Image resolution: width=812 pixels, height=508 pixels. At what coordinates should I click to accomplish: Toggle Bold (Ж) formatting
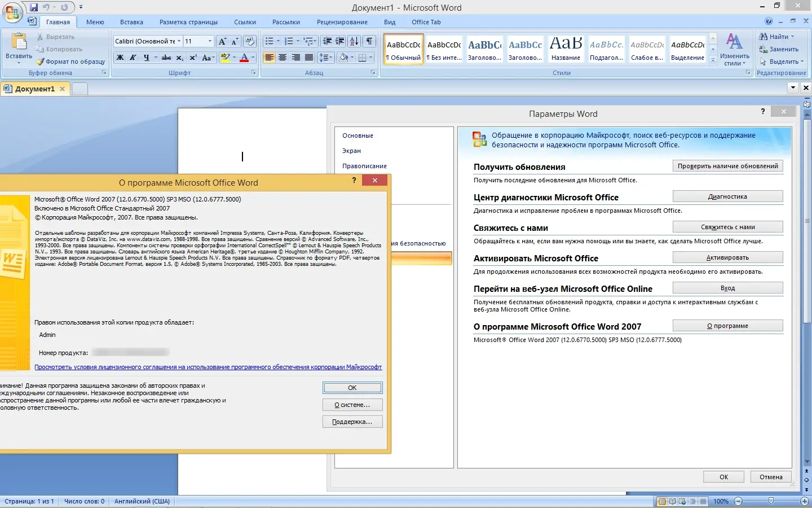pos(120,58)
